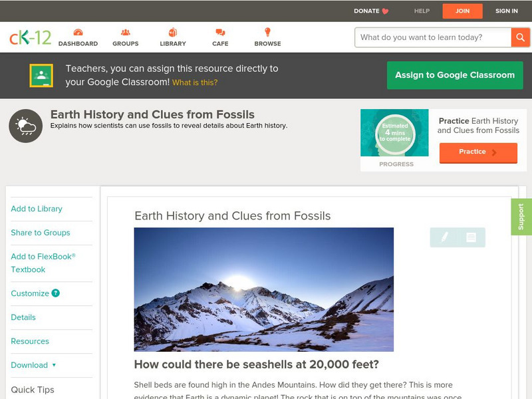Click heading How could there be seashells
Image resolution: width=532 pixels, height=399 pixels.
click(x=256, y=364)
